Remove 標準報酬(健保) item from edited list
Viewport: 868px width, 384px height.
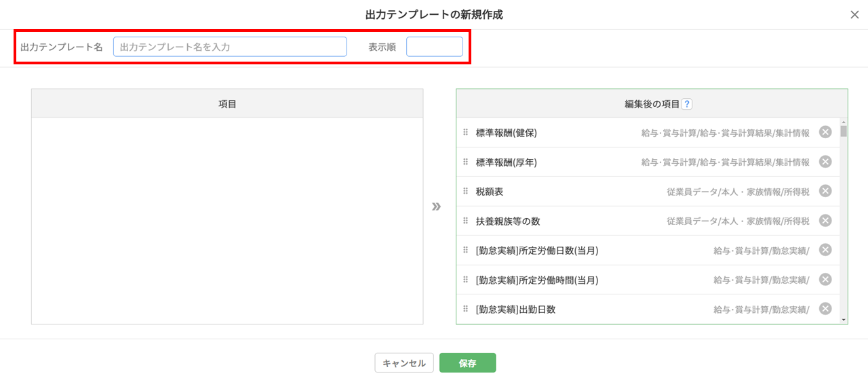[x=825, y=132]
